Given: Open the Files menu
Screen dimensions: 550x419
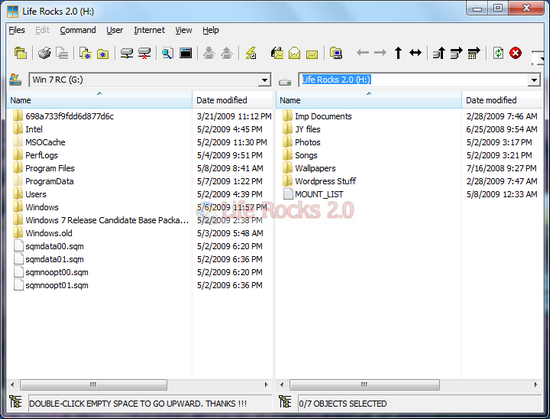Looking at the screenshot, I should coord(17,30).
